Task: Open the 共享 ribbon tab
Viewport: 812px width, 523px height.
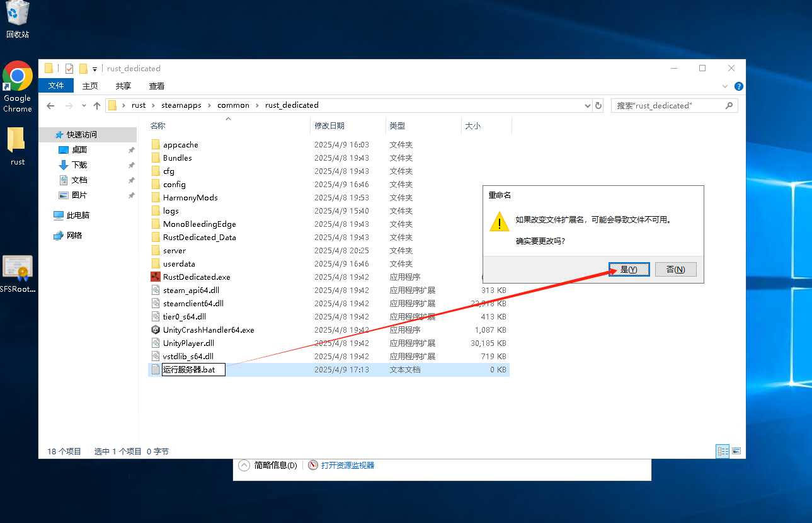Action: [x=123, y=86]
